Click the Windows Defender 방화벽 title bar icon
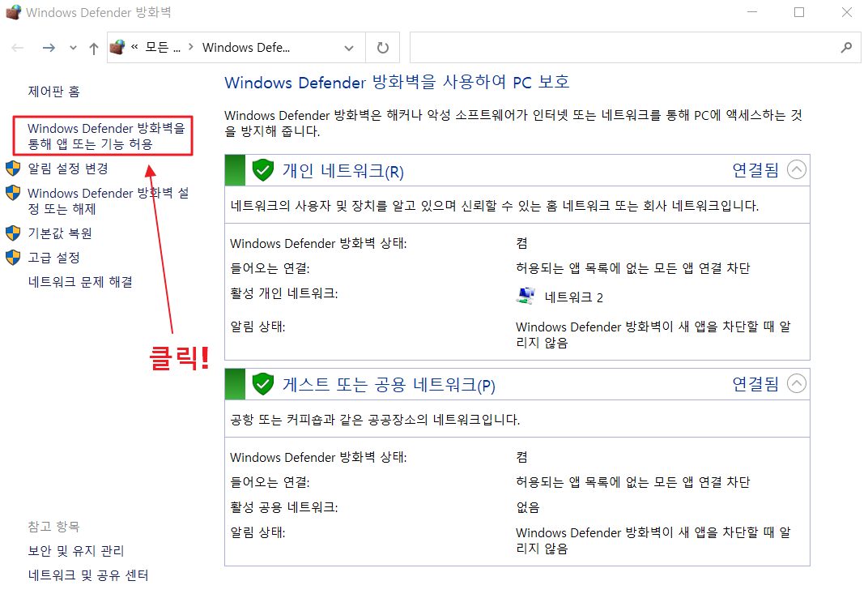 point(13,12)
